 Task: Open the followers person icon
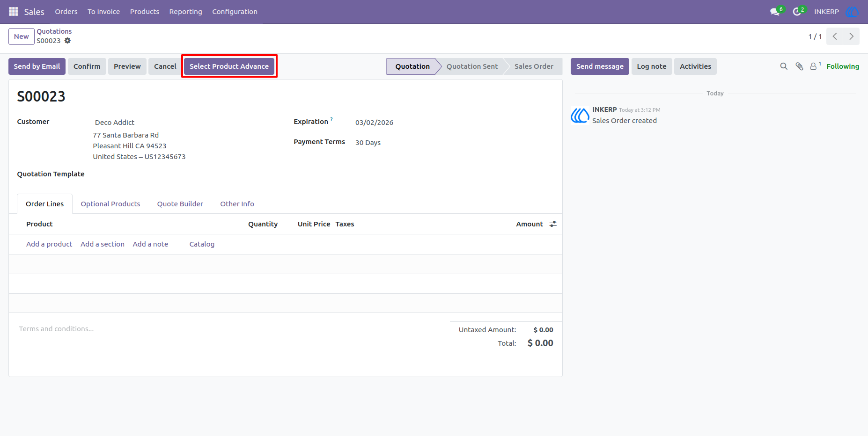pos(814,66)
